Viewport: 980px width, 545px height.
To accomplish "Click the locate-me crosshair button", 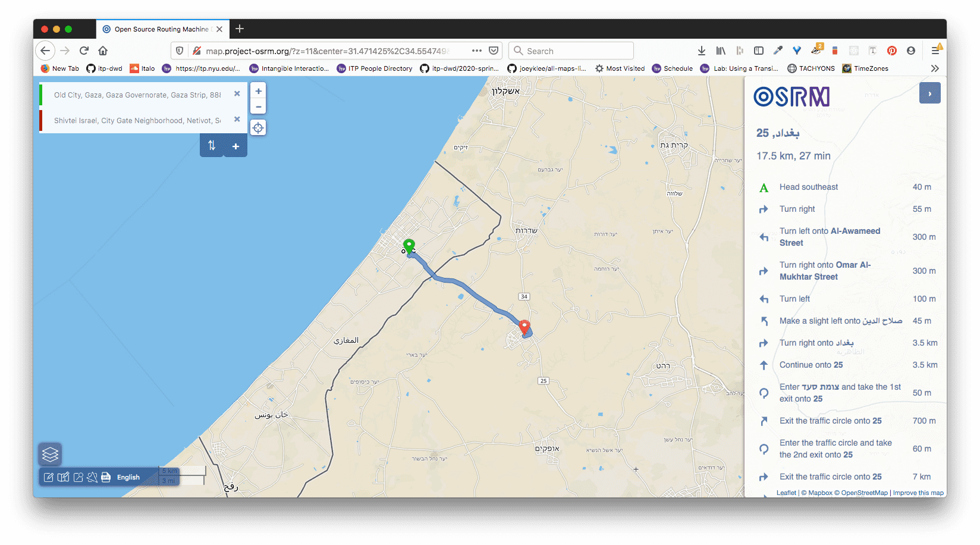I will pyautogui.click(x=258, y=128).
